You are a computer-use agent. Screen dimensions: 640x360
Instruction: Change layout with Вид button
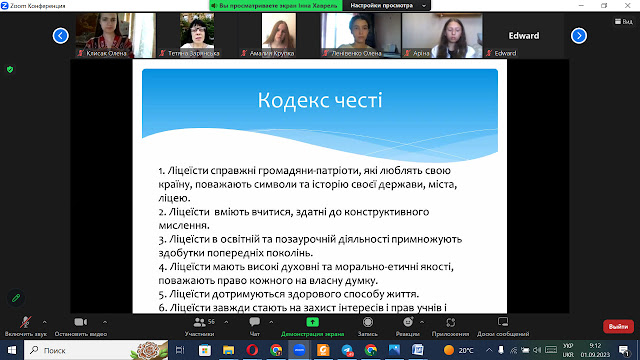coord(624,21)
